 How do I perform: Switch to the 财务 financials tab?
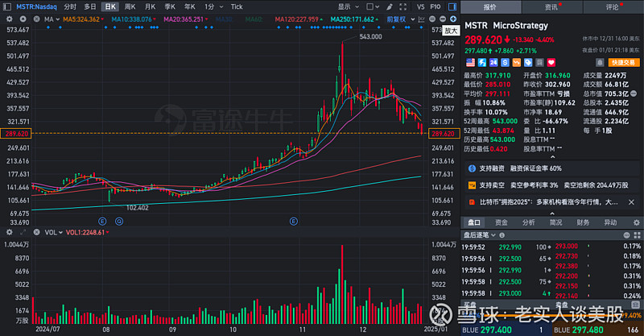tap(583, 222)
